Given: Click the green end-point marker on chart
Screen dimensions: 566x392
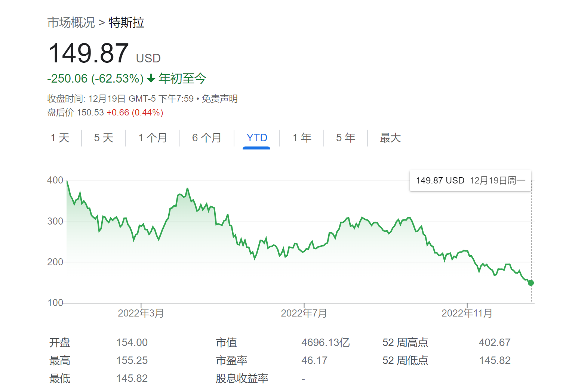Looking at the screenshot, I should [x=531, y=283].
